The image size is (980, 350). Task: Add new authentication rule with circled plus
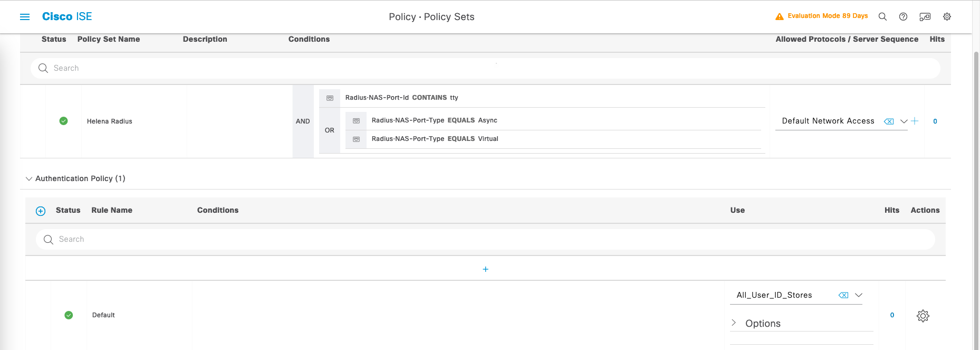pyautogui.click(x=41, y=211)
